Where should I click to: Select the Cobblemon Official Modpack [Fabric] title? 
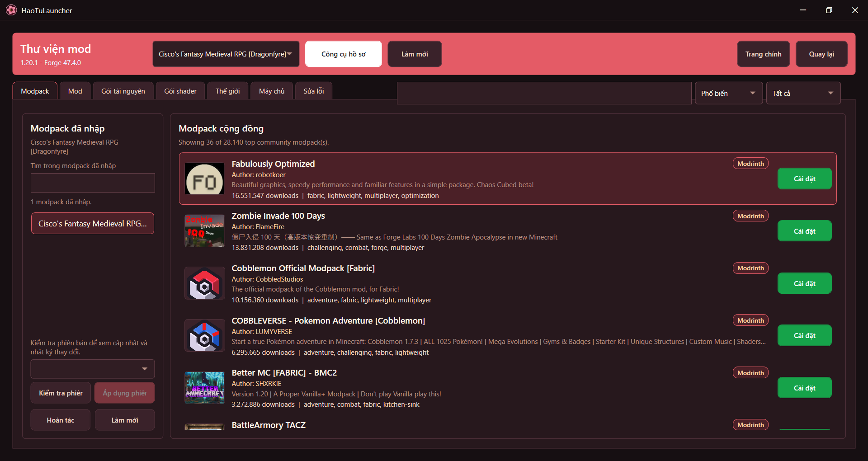click(x=303, y=268)
